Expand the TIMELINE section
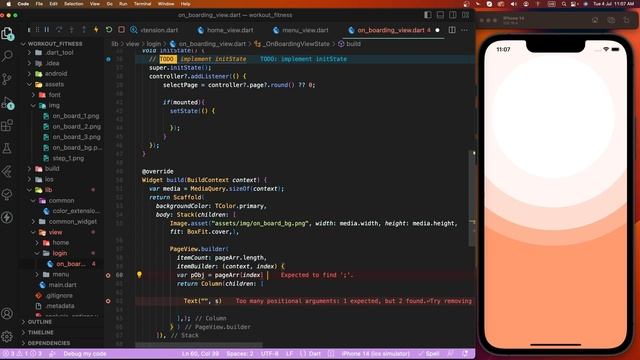640x360 pixels. coord(40,332)
